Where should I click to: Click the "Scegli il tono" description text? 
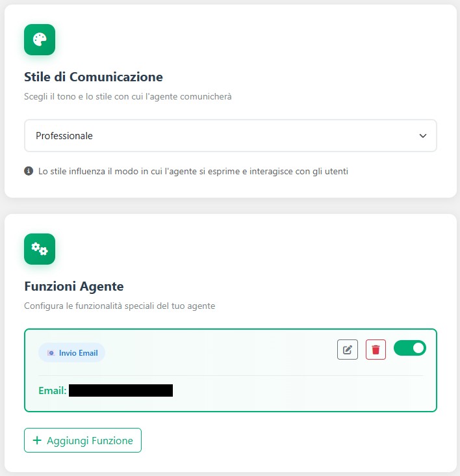[x=128, y=97]
